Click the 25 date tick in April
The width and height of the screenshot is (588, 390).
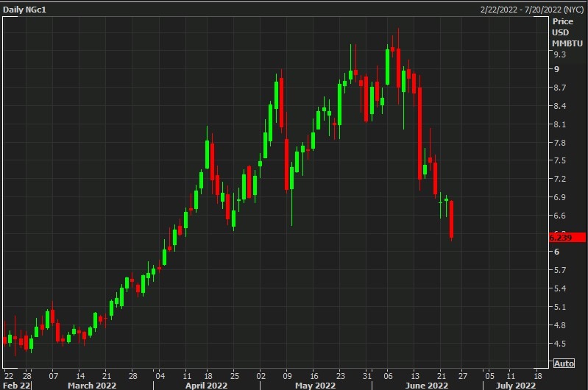234,376
